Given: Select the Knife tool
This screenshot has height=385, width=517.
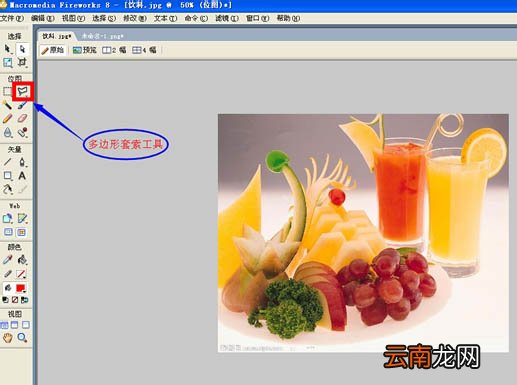Looking at the screenshot, I should (22, 189).
